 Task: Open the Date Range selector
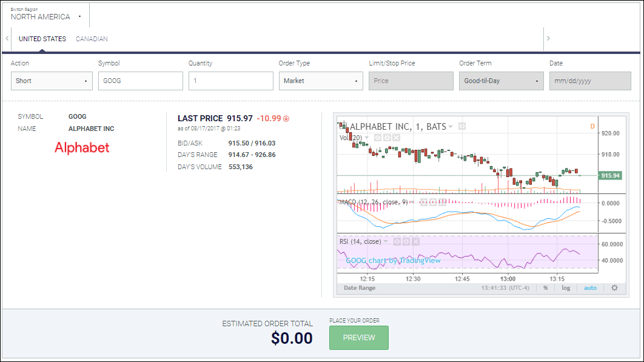360,287
